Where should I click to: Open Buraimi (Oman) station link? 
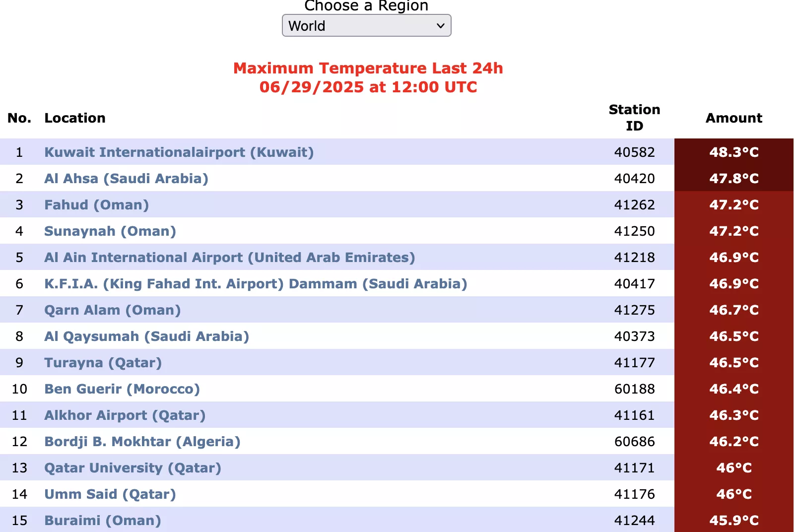tap(103, 520)
